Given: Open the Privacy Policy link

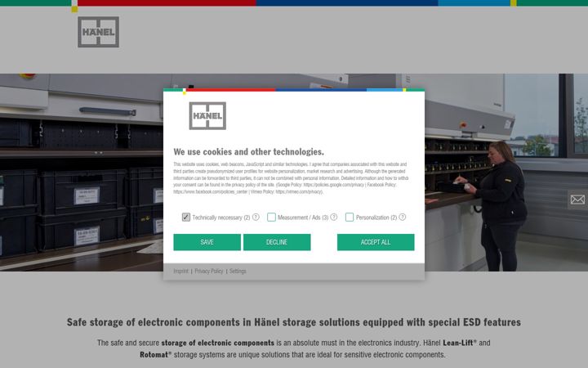Looking at the screenshot, I should tap(209, 272).
